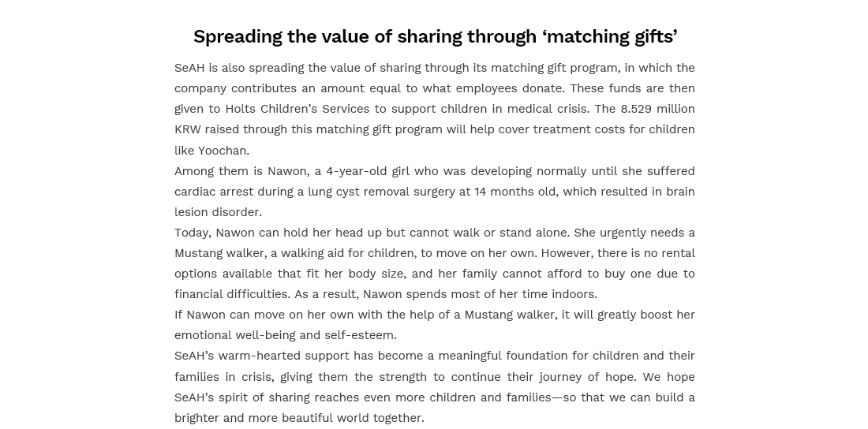The image size is (868, 429).
Task: Click 'emotional well-being and self-esteem' phrase
Action: click(x=285, y=335)
